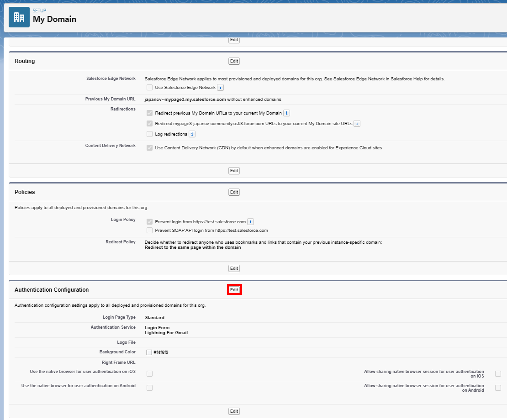
Task: Click the Policies section heading
Action: (x=25, y=192)
